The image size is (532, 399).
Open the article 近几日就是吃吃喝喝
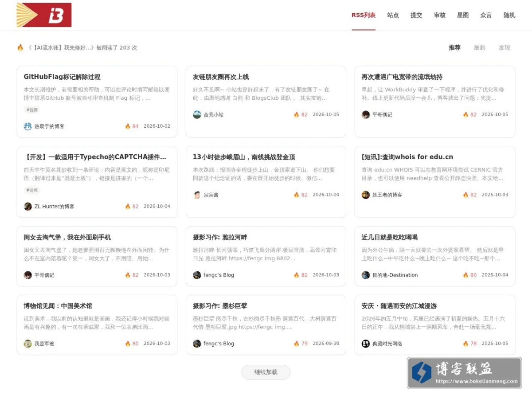click(390, 237)
